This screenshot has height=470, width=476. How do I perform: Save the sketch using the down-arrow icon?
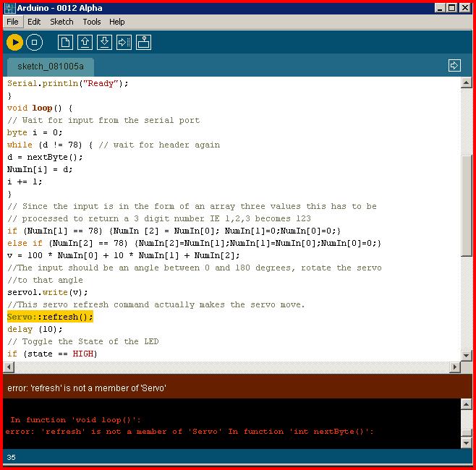coord(104,43)
